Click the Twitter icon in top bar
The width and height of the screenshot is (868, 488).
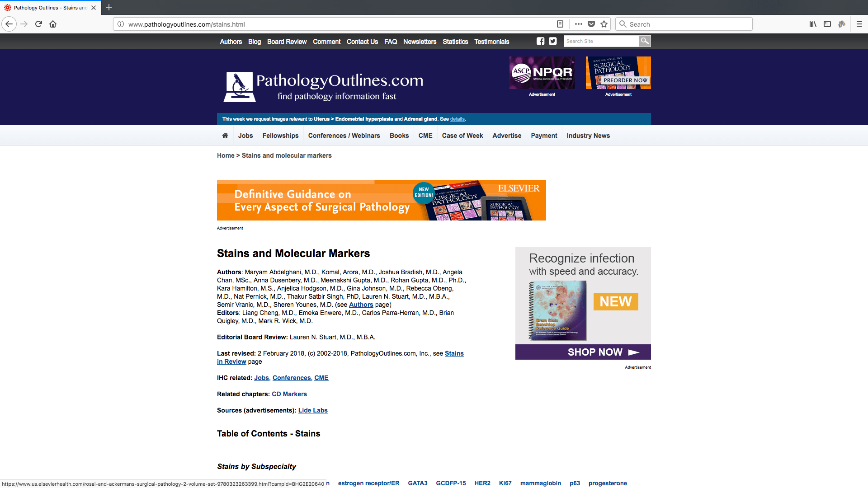click(x=552, y=41)
